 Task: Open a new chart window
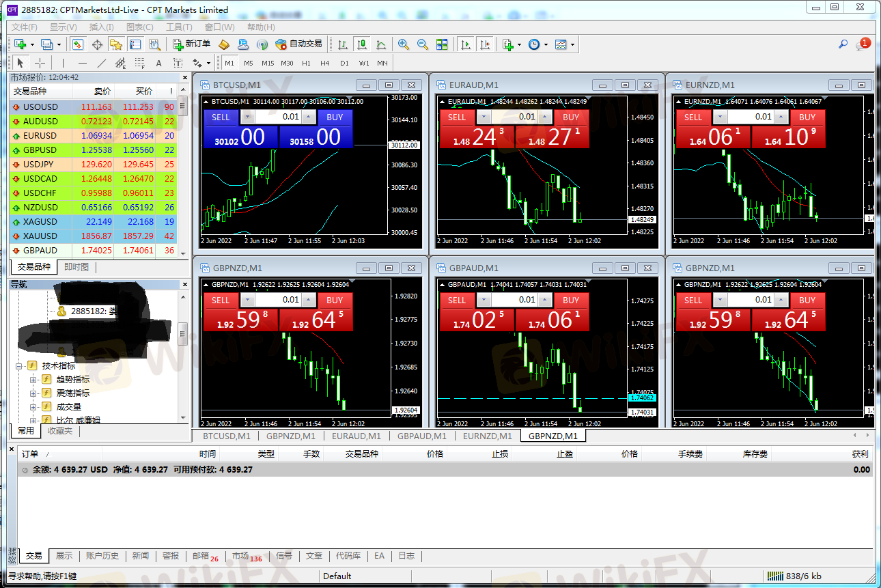pos(20,44)
